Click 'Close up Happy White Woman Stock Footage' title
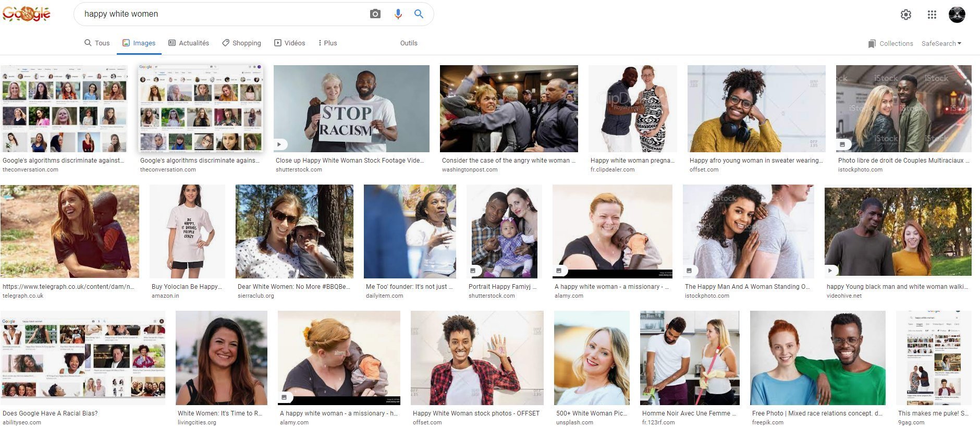980x427 pixels. (x=350, y=161)
